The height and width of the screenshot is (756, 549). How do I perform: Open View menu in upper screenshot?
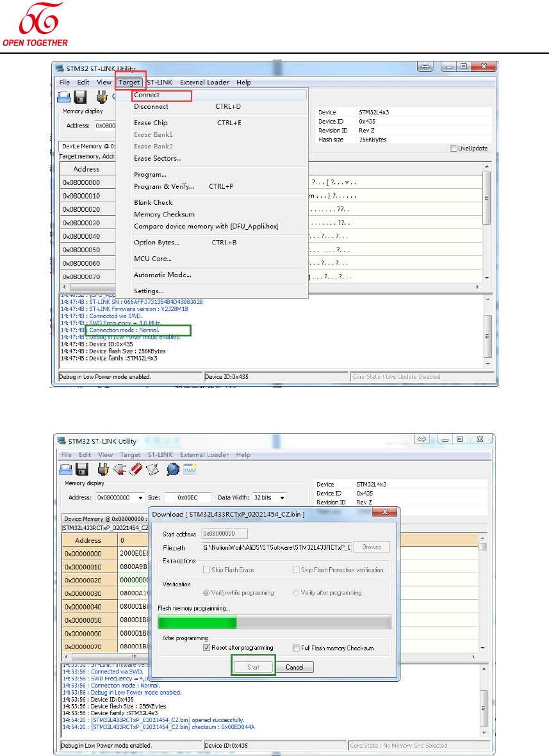pyautogui.click(x=104, y=83)
